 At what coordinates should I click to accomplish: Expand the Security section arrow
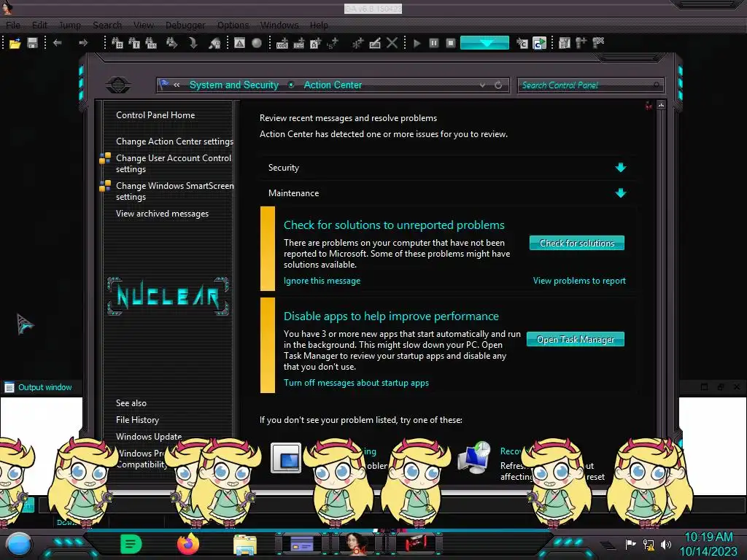pos(620,168)
